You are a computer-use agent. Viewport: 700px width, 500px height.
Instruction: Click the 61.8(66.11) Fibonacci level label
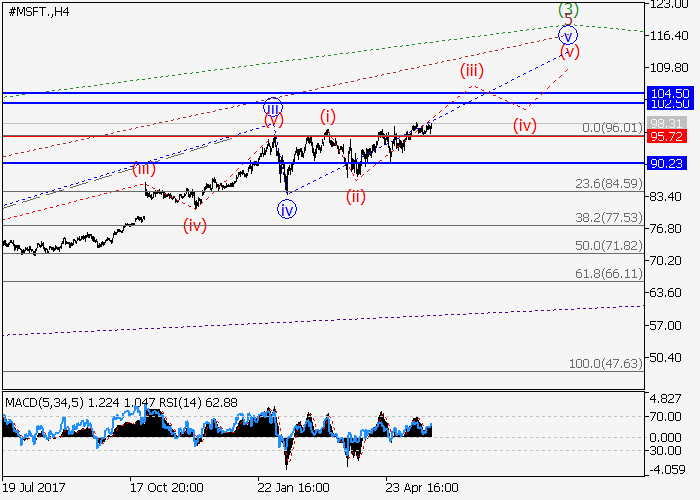pos(606,272)
